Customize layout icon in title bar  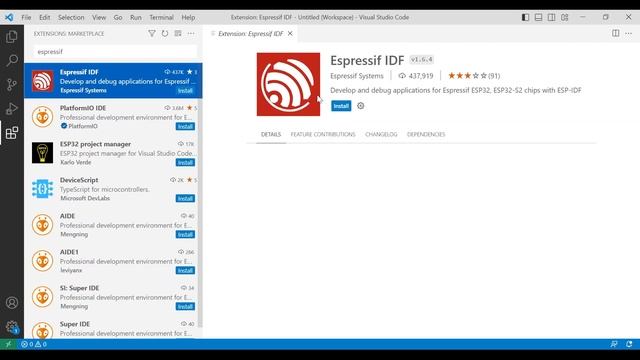tap(564, 17)
